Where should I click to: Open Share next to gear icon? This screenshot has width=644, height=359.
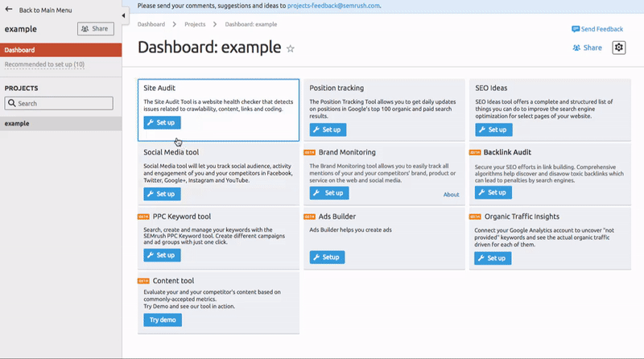point(587,47)
